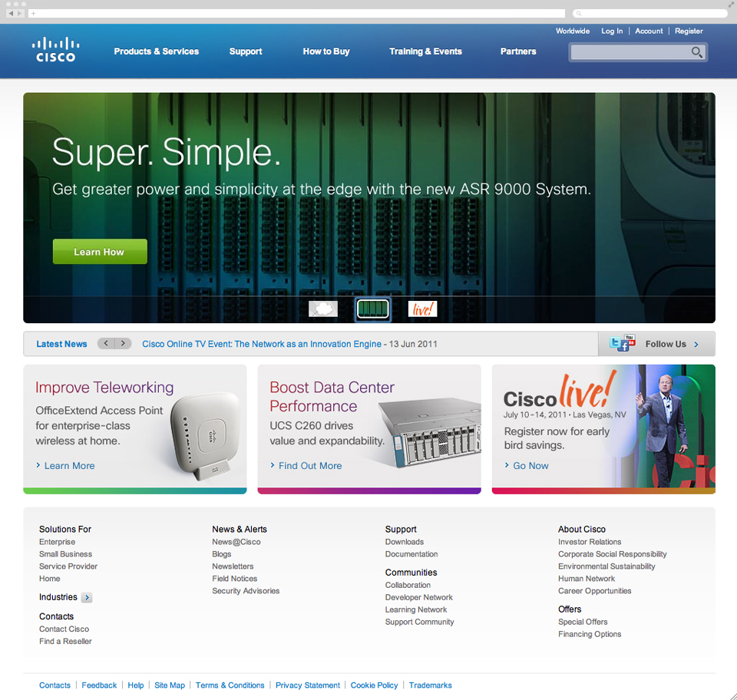737x700 pixels.
Task: Click the Register link
Action: 689,31
